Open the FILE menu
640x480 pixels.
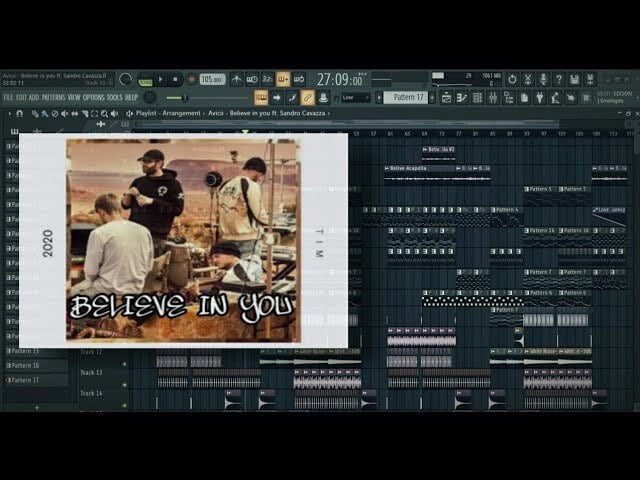pyautogui.click(x=8, y=98)
